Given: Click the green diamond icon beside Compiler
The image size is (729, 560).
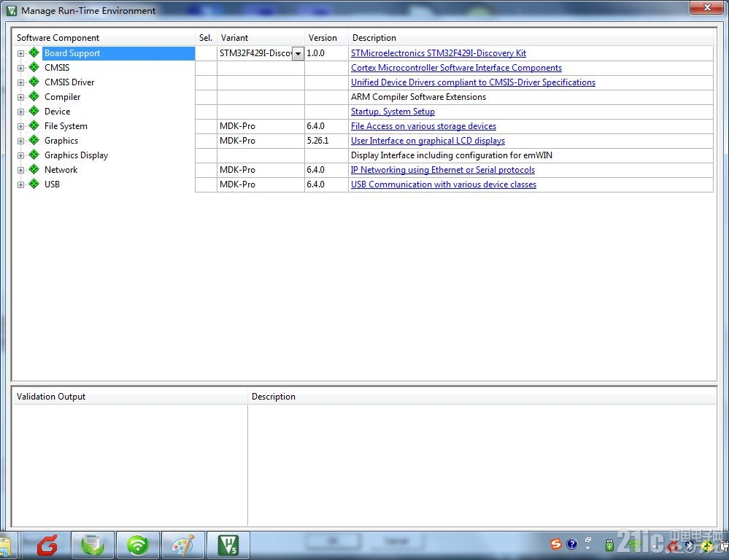Looking at the screenshot, I should point(34,97).
